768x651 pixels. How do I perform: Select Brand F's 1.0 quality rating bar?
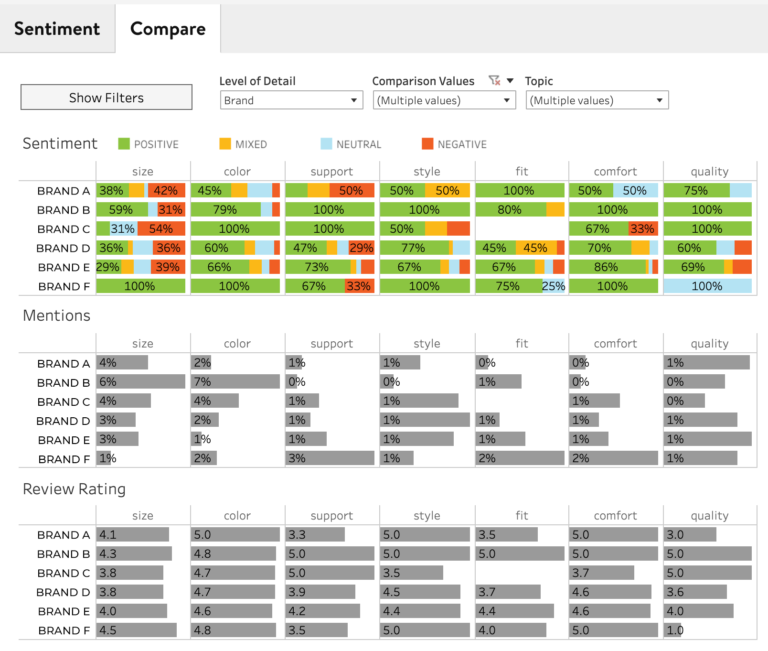click(674, 630)
